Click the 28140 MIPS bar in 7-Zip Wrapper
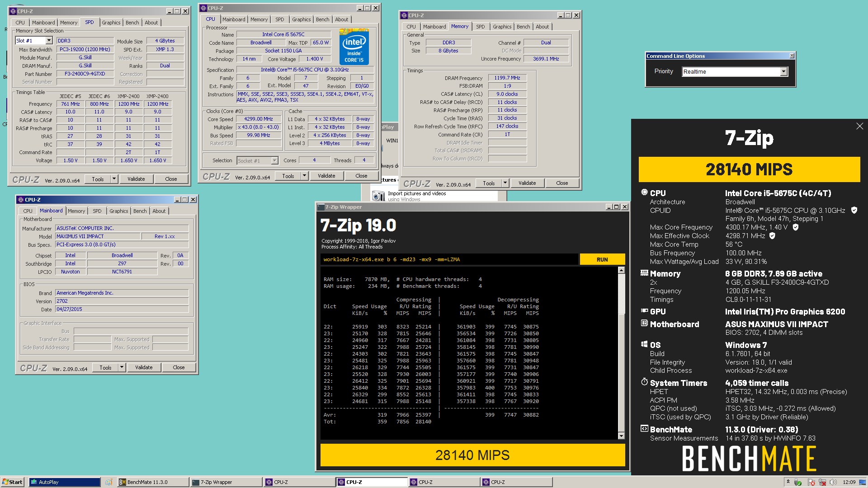Screen dimensions: 868x488 click(x=472, y=455)
